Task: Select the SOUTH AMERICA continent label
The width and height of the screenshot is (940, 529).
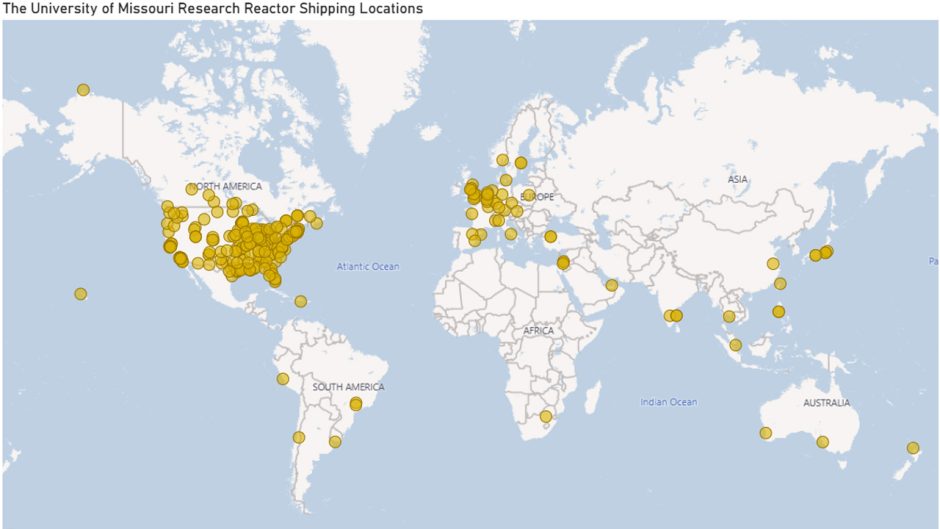Action: (x=348, y=387)
